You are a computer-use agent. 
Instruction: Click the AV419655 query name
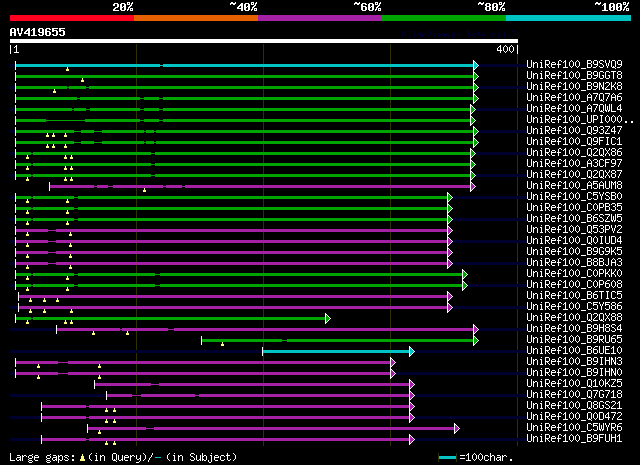pos(38,32)
